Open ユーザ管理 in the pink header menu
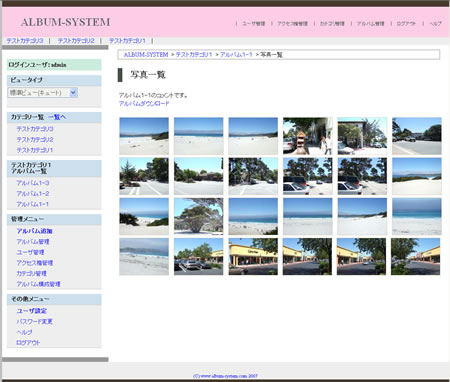 (x=253, y=24)
